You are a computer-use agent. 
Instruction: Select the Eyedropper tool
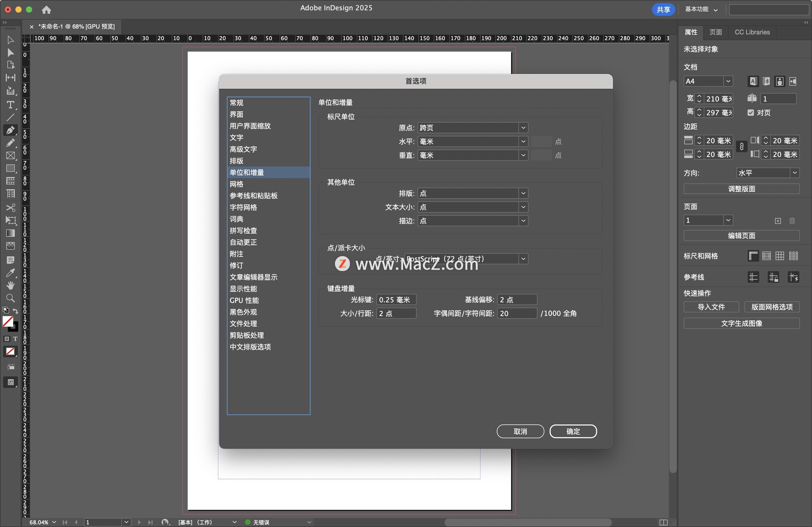11,273
